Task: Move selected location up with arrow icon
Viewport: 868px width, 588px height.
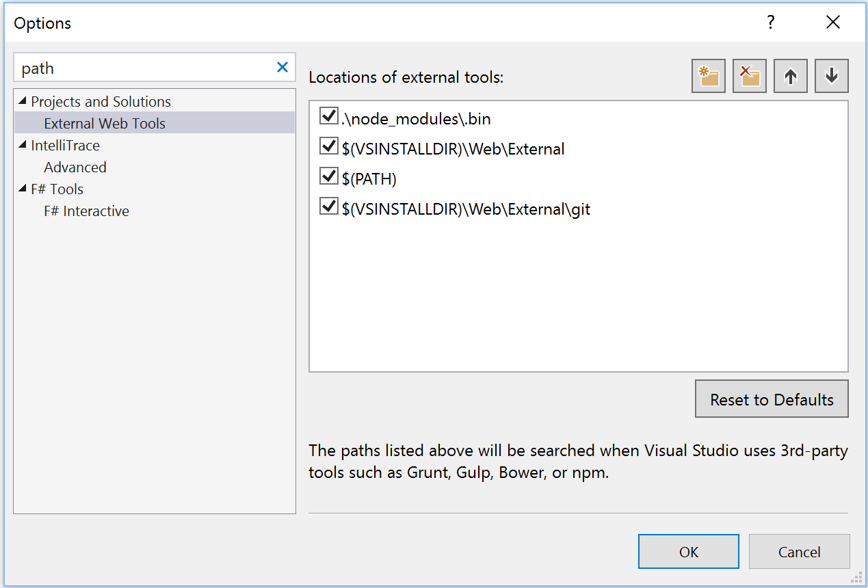Action: point(791,76)
